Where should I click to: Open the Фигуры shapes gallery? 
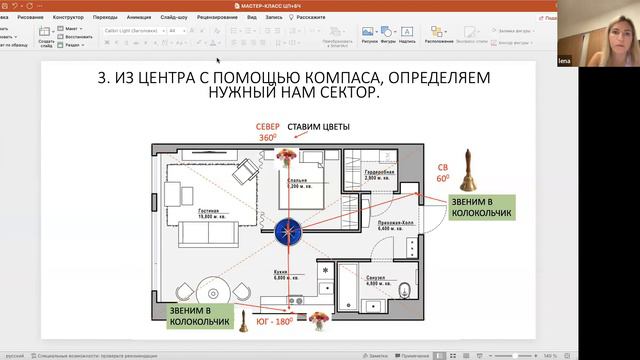pos(387,34)
